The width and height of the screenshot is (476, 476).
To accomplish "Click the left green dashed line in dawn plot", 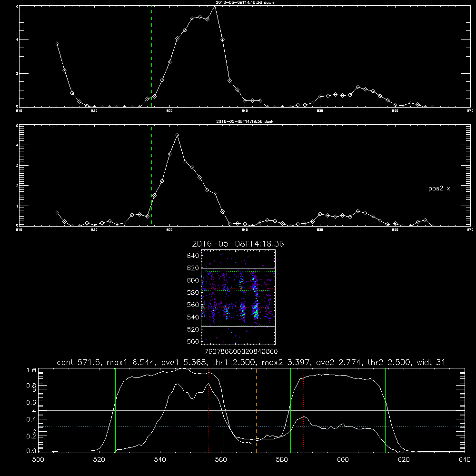I will point(151,56).
